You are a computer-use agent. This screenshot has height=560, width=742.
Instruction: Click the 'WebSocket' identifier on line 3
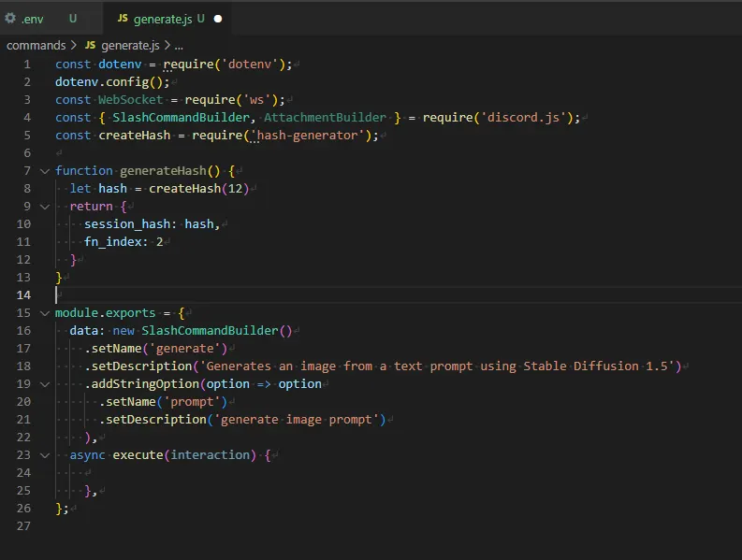tap(131, 100)
